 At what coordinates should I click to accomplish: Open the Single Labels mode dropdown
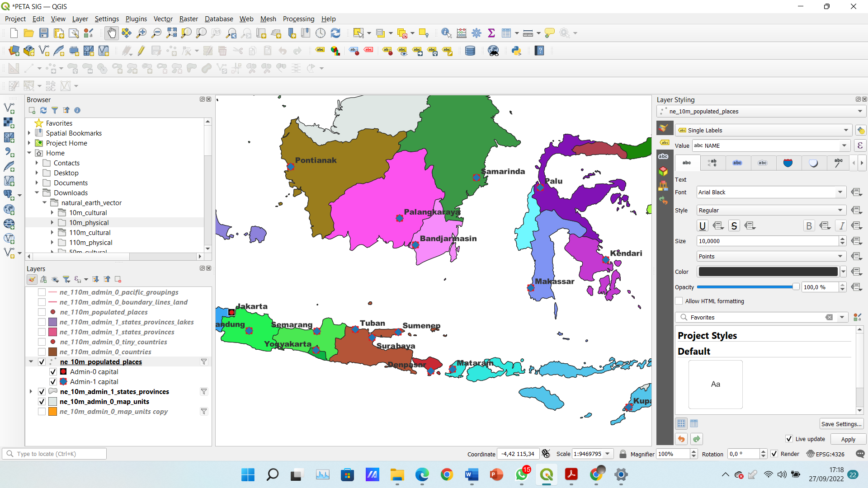point(764,130)
